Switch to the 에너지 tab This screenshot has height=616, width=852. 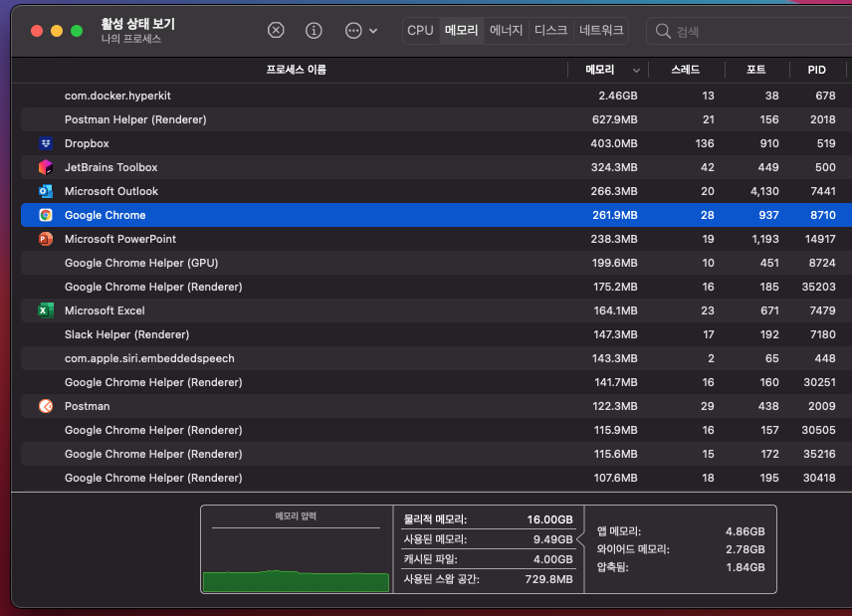tap(506, 31)
